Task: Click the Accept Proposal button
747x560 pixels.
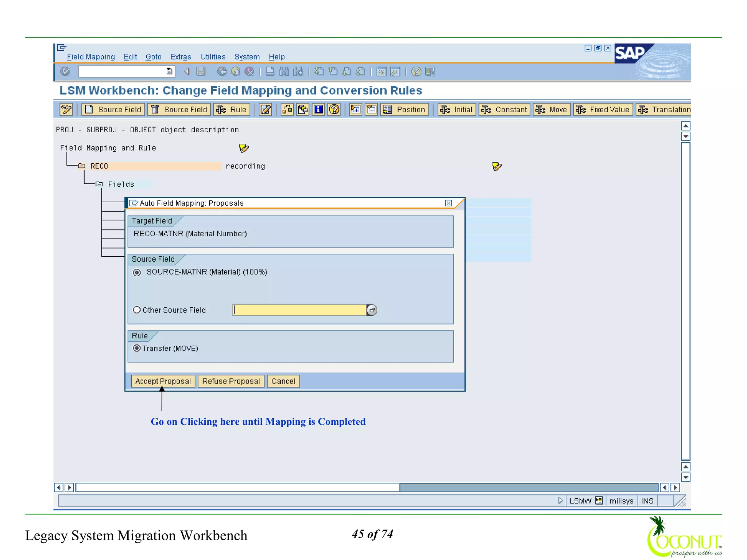Action: click(163, 381)
